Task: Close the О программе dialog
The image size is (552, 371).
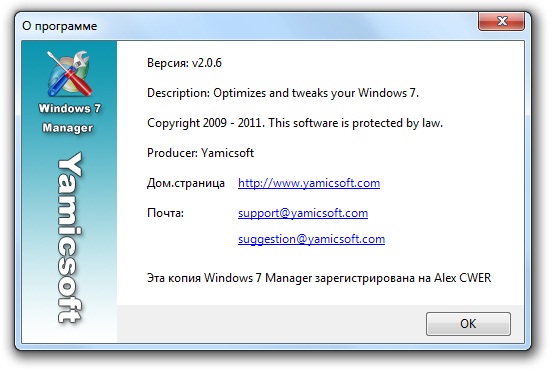Action: point(501,21)
